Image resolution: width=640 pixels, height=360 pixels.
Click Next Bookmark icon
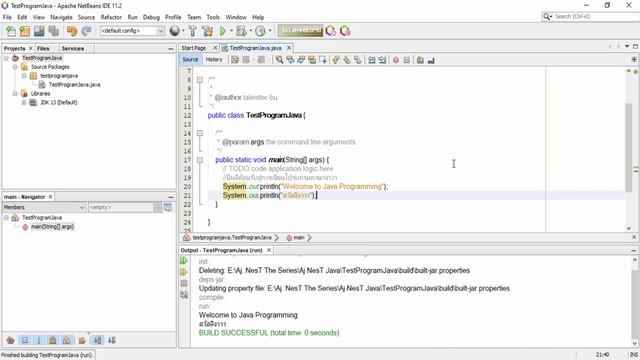tap(347, 60)
